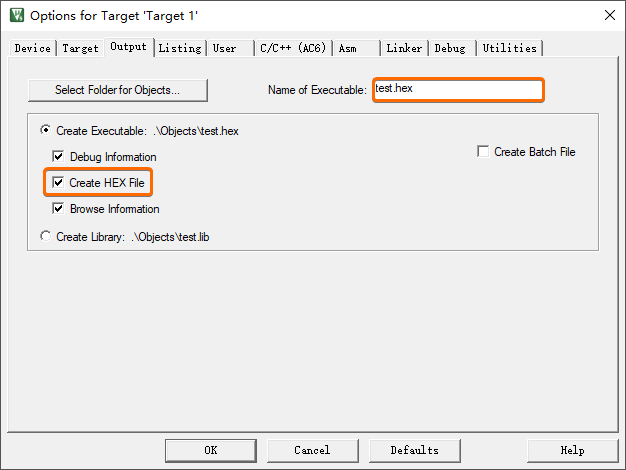Go to the User tab

point(230,48)
